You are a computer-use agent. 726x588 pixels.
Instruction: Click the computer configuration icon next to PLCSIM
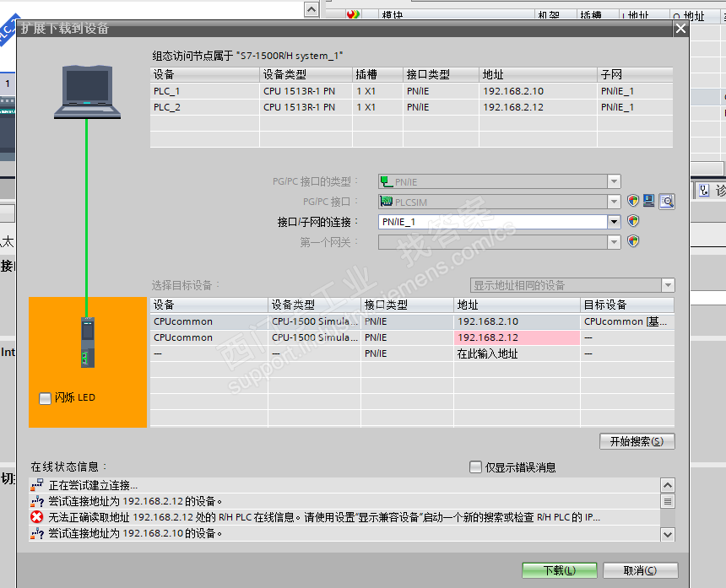click(x=648, y=200)
